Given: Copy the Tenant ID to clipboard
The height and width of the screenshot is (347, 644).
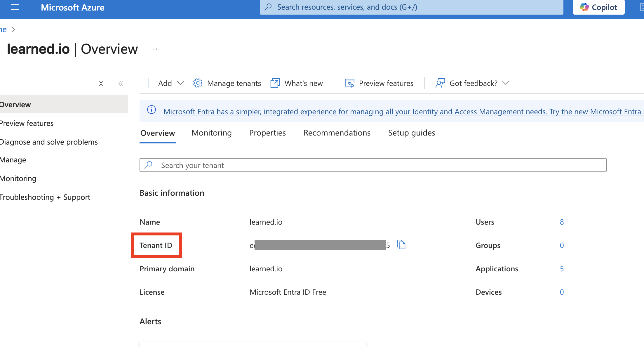Looking at the screenshot, I should click(401, 245).
